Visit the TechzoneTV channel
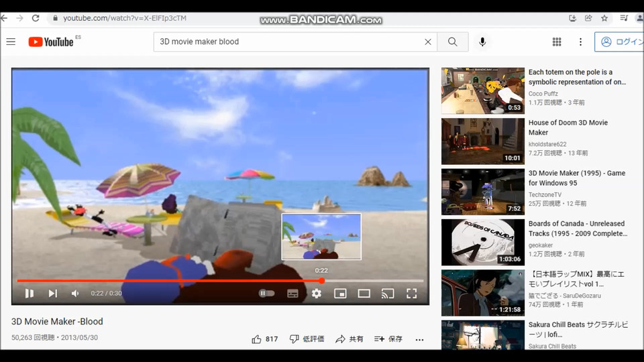This screenshot has height=362, width=644. click(x=545, y=194)
